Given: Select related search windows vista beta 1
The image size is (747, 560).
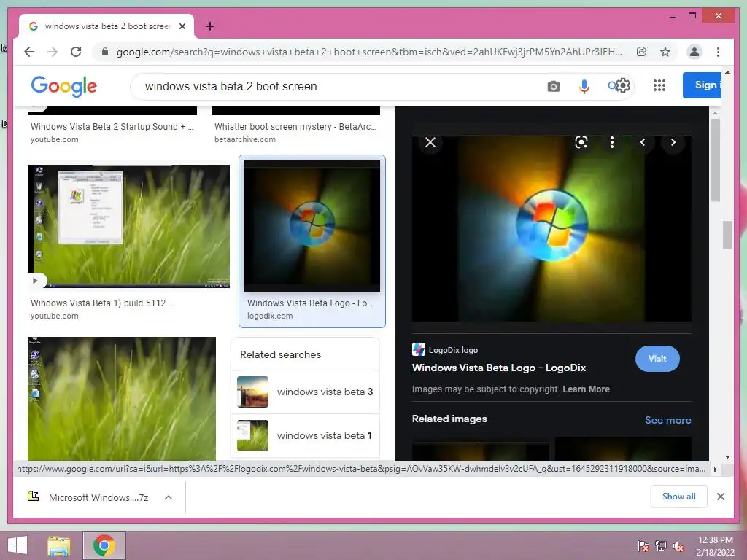Looking at the screenshot, I should click(x=305, y=436).
